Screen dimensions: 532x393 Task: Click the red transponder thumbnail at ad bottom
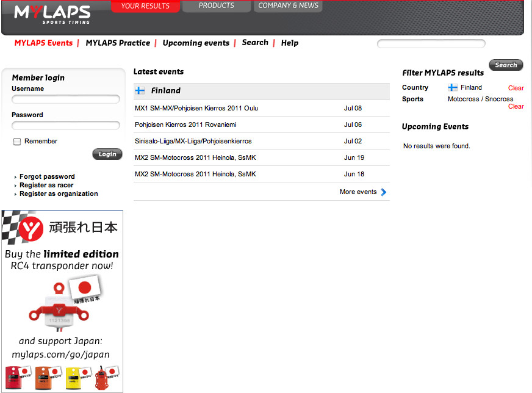(x=13, y=378)
